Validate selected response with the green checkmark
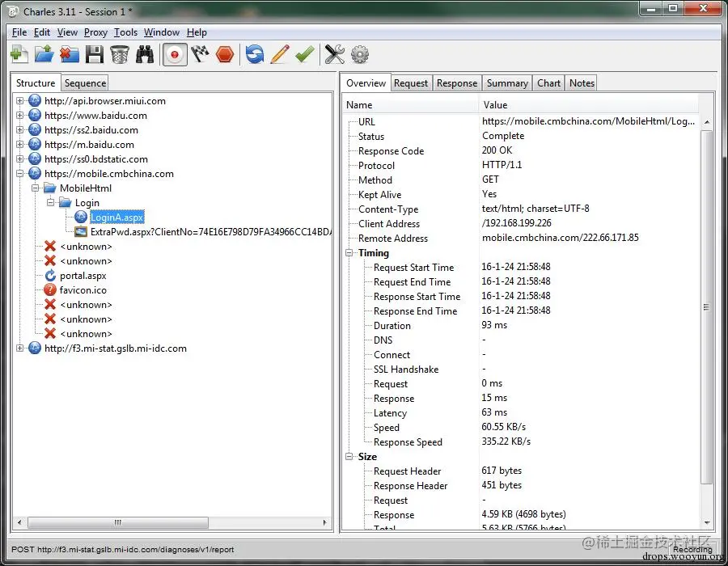This screenshot has height=566, width=728. [x=305, y=54]
